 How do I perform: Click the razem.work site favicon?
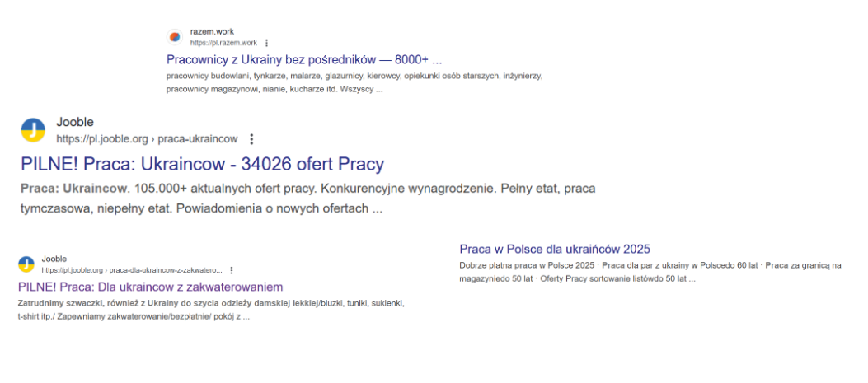click(175, 37)
